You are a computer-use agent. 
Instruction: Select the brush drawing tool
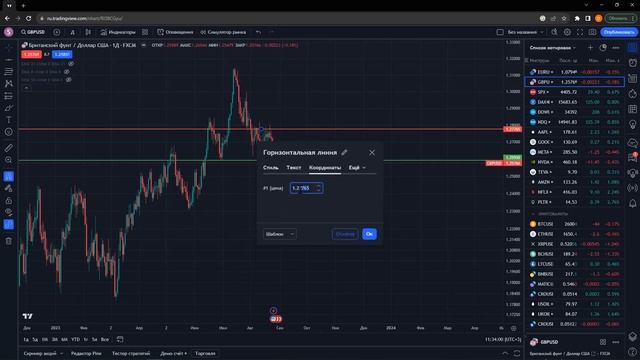[9, 108]
